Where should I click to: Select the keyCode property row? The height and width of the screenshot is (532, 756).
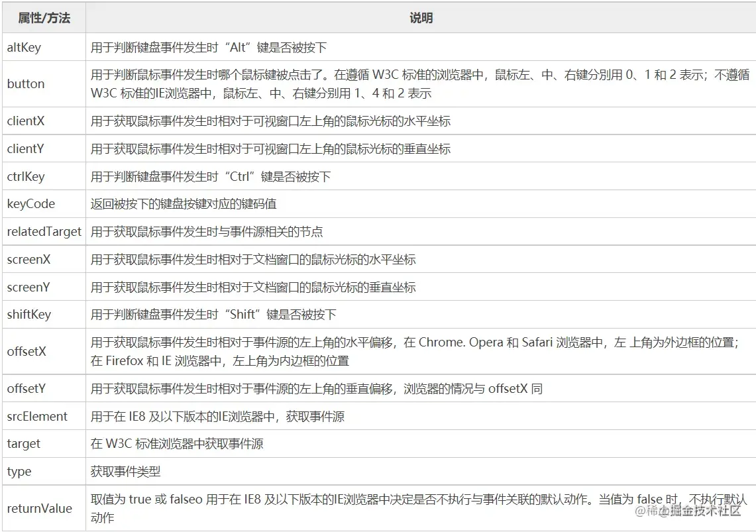(30, 203)
